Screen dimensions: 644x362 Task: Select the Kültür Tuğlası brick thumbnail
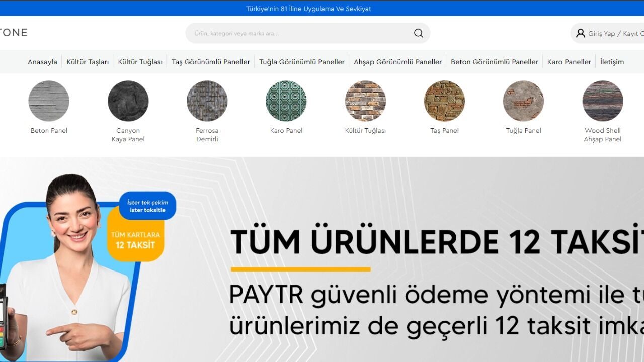[365, 101]
